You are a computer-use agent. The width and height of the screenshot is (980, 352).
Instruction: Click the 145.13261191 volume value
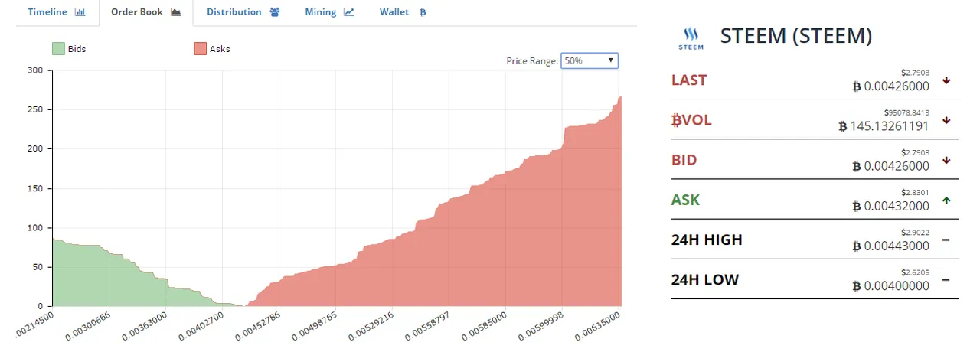(890, 126)
